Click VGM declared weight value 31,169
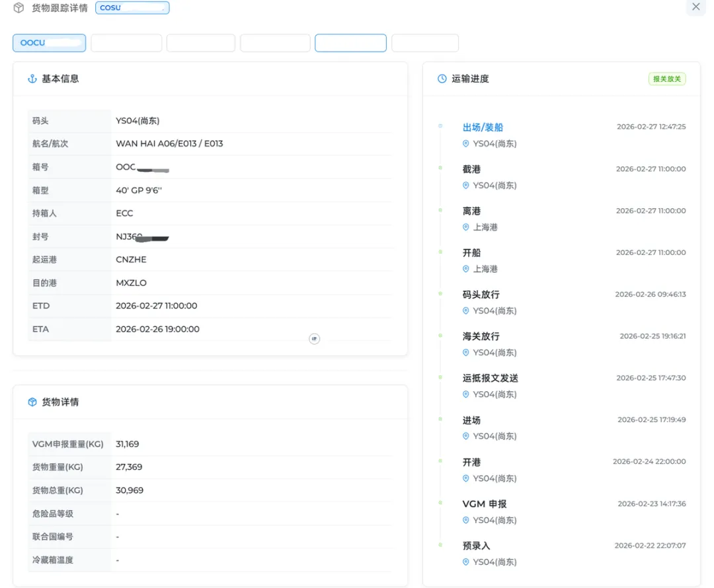 coord(128,444)
